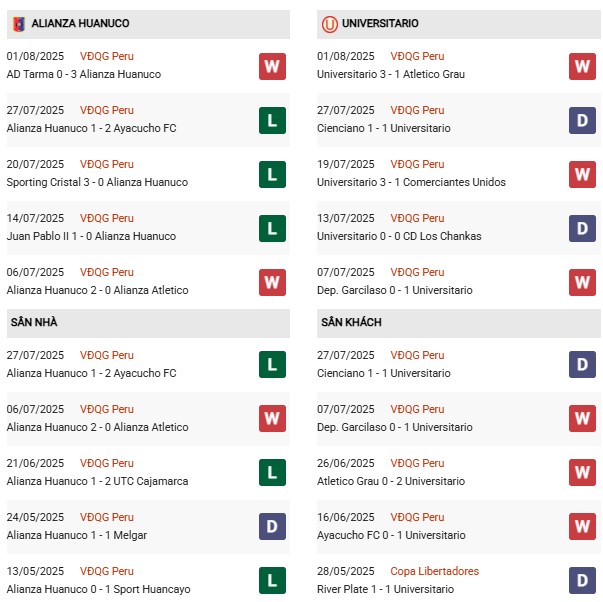This screenshot has height=602, width=603.
Task: Click draw badge for River Plate match
Action: point(583,579)
